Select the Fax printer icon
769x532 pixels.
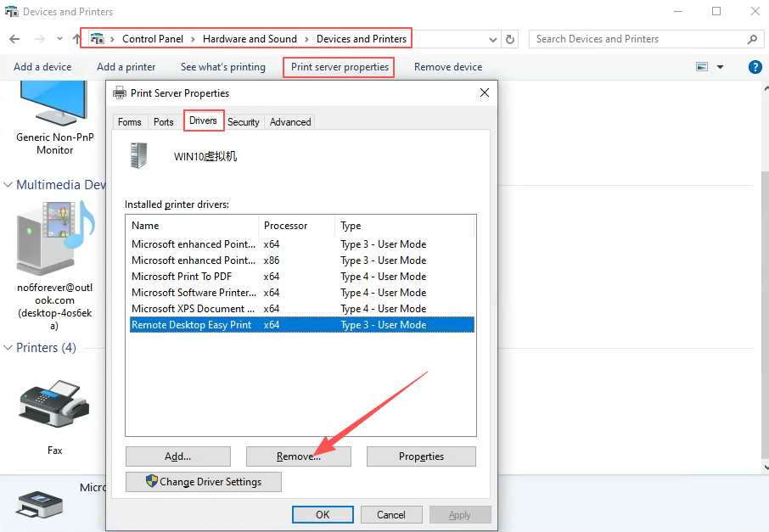54,403
